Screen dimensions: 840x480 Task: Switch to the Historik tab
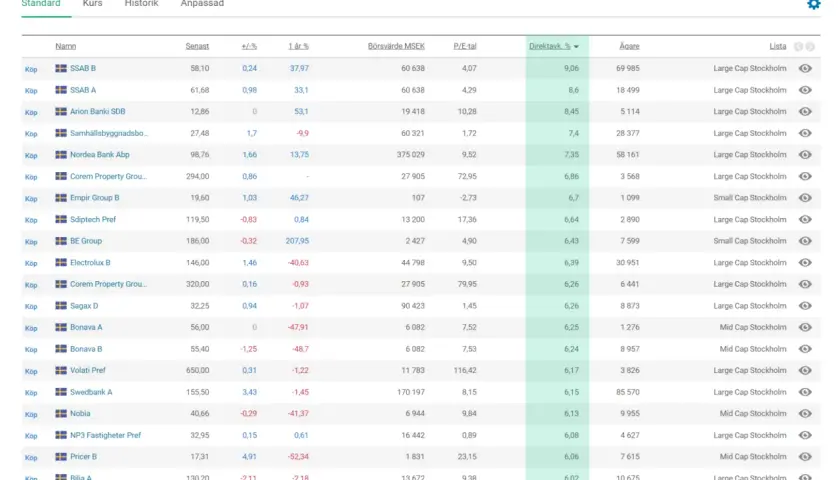point(141,4)
